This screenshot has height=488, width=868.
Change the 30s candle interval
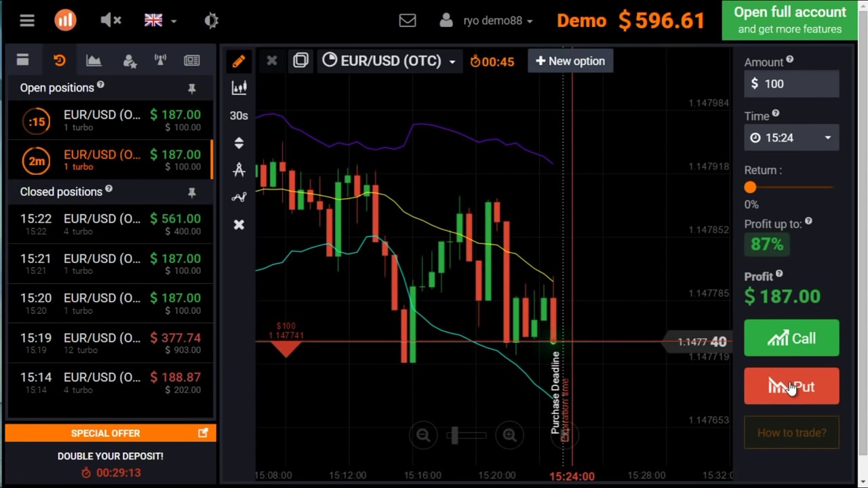click(x=239, y=116)
